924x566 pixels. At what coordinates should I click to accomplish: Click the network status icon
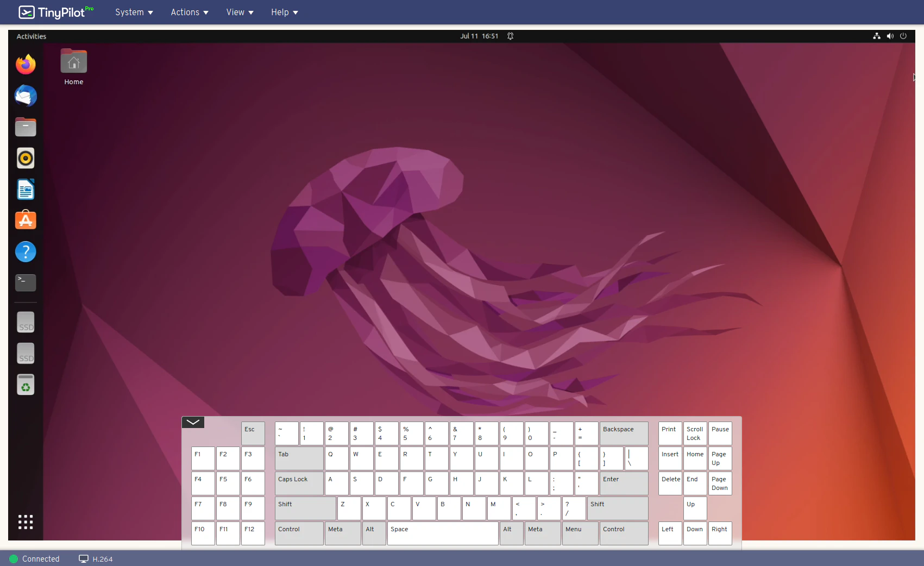877,36
